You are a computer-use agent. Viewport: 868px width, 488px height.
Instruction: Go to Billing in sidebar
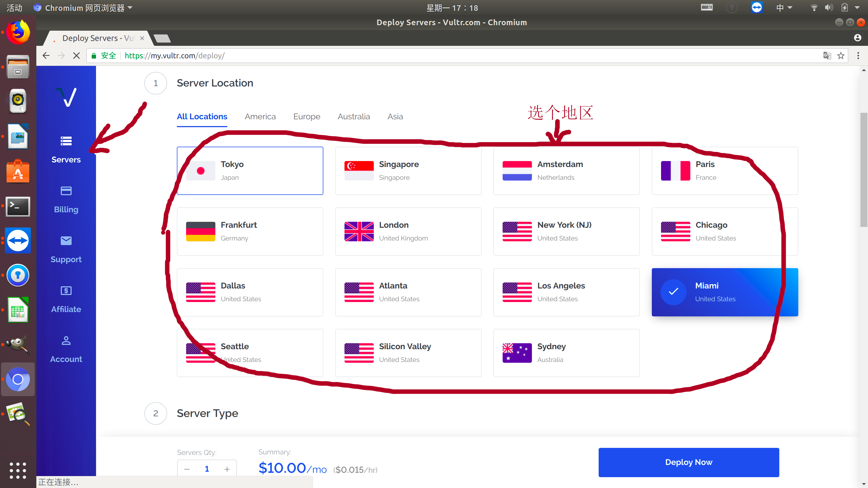pyautogui.click(x=66, y=200)
